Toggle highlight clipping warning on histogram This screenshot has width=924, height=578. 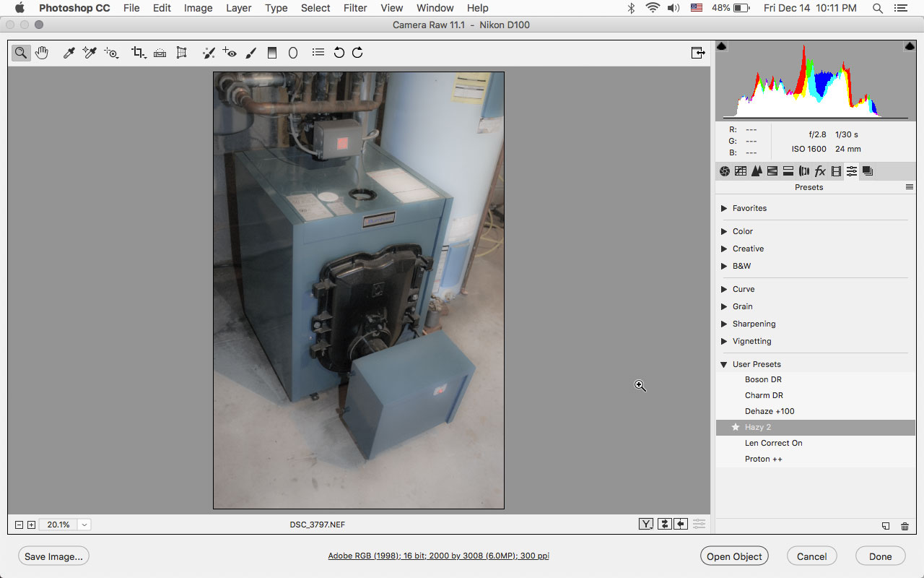pyautogui.click(x=910, y=46)
